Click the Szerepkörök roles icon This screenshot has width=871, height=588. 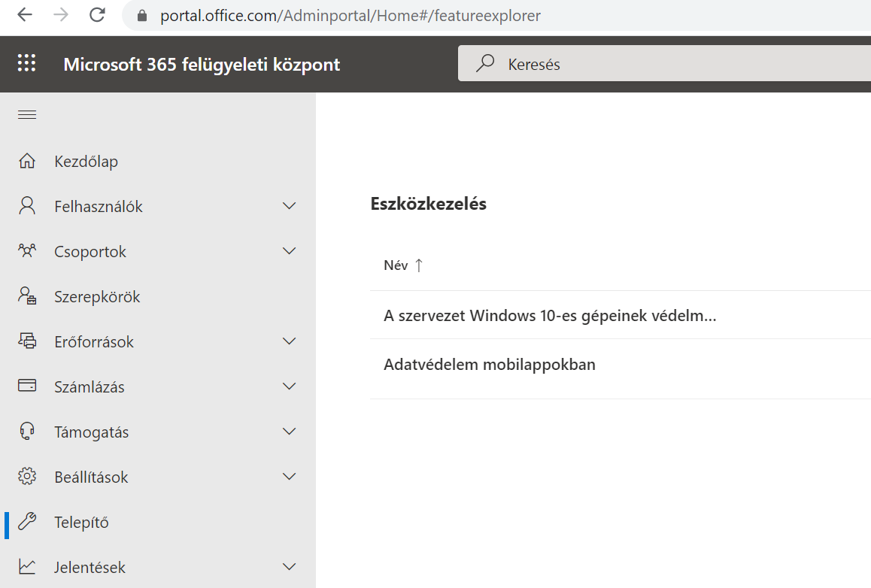pos(27,296)
